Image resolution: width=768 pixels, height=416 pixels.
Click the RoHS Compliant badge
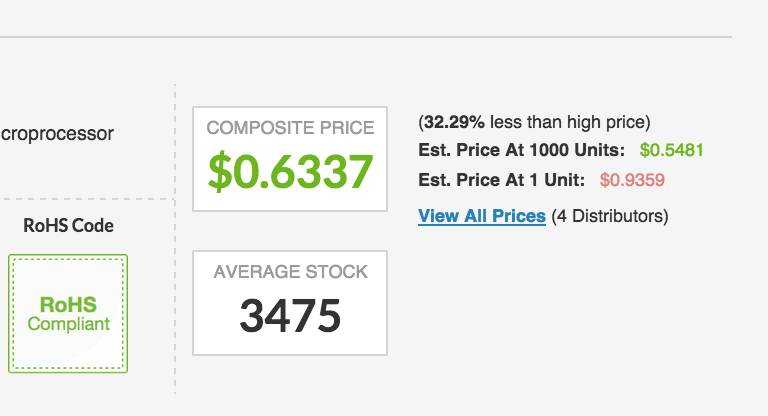coord(68,314)
